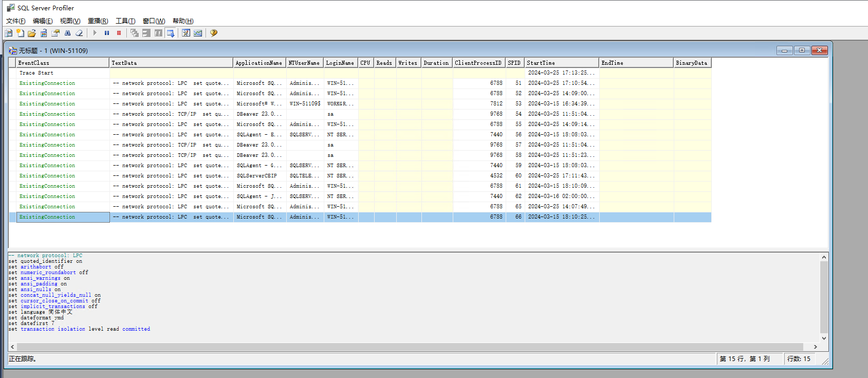Select the DBeaver row with SPID 54
868x378 pixels.
tap(360, 114)
